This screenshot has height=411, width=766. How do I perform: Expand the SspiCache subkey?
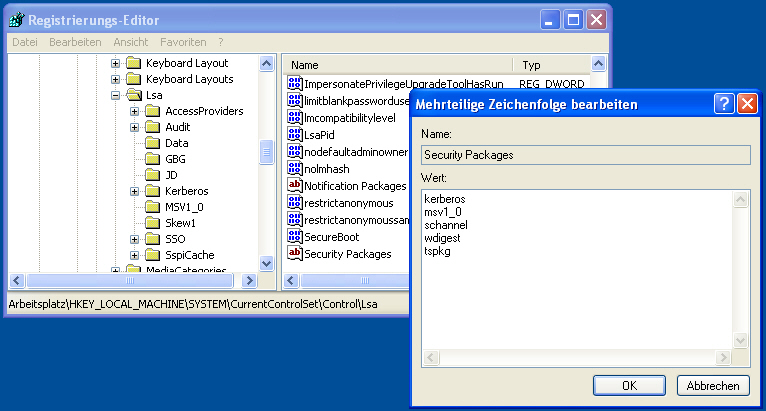tap(134, 255)
